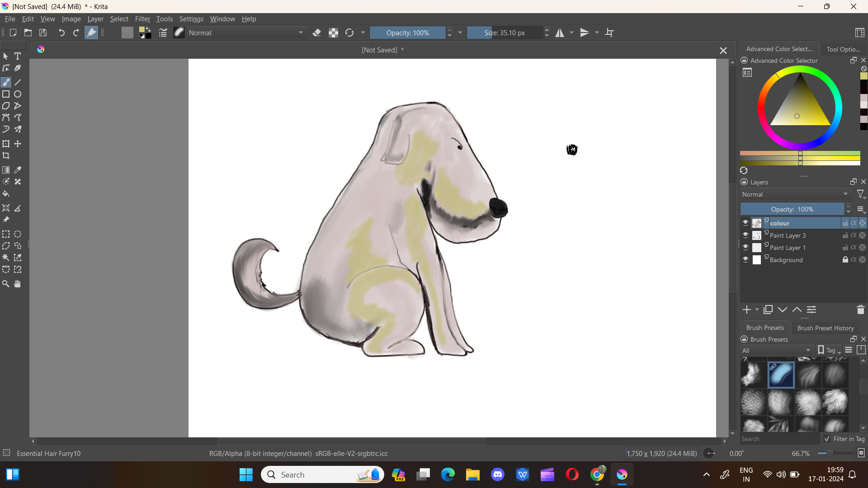This screenshot has height=488, width=868.
Task: Uncheck the Filter in Tag checkbox
Action: 827,439
